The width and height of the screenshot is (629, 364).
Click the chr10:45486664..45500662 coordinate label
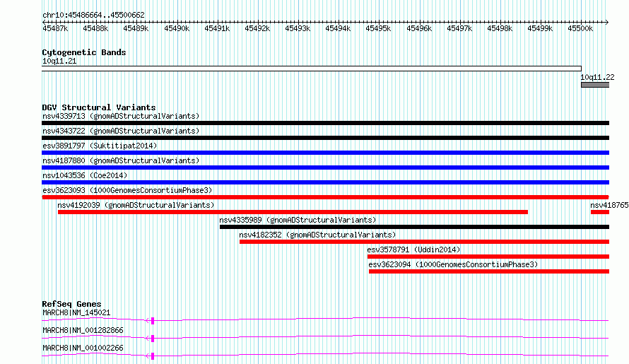click(x=93, y=15)
